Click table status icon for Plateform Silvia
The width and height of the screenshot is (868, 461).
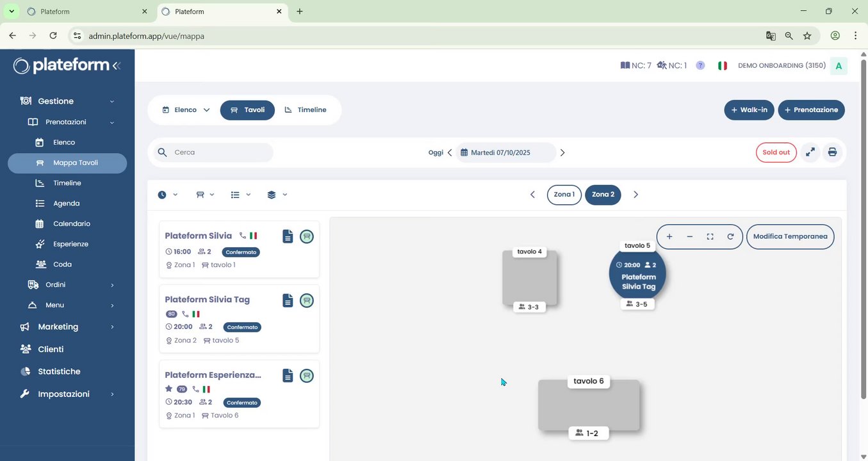point(307,237)
